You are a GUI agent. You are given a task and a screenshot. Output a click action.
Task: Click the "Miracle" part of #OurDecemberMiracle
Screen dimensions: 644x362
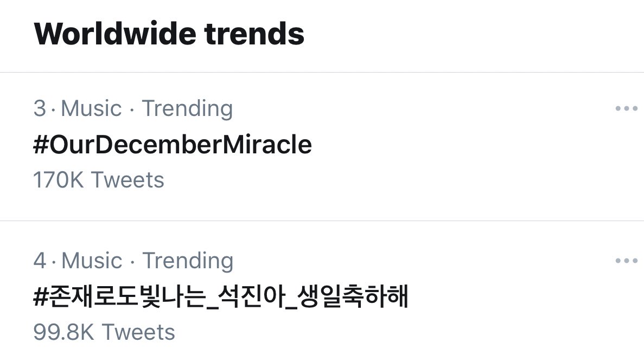pyautogui.click(x=273, y=145)
